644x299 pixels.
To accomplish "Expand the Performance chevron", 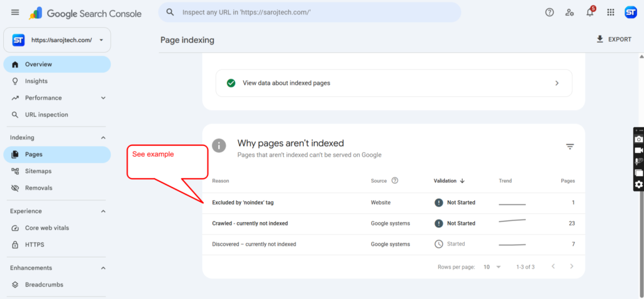I will tap(103, 98).
